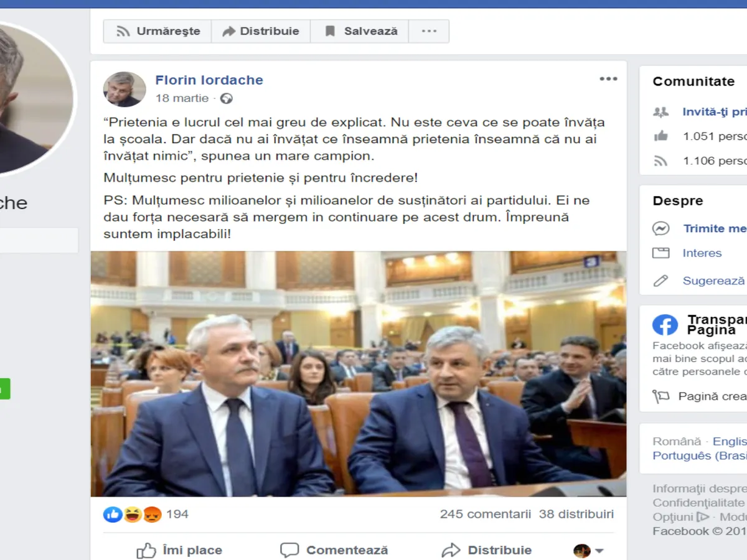Click the angry reaction emoji icon
This screenshot has width=747, height=560.
[x=152, y=514]
